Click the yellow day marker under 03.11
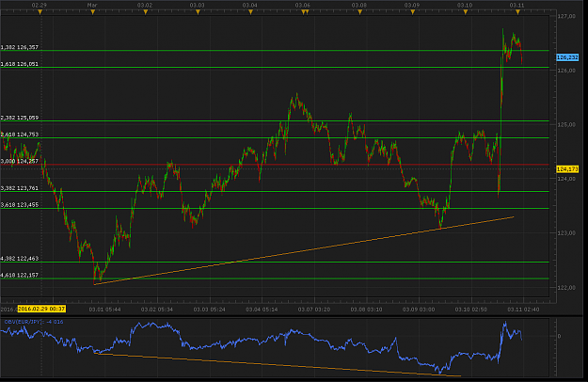Viewport: 588px width, 382px height. 517,12
